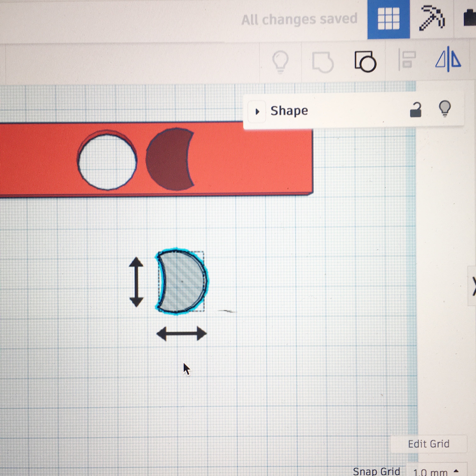
Task: Activate the Mirror tool
Action: click(448, 60)
